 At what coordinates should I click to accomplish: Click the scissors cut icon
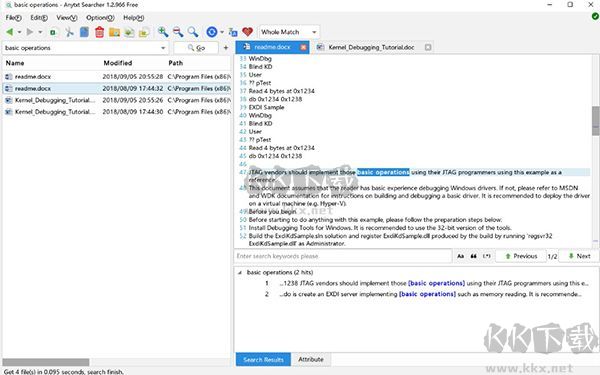(69, 32)
